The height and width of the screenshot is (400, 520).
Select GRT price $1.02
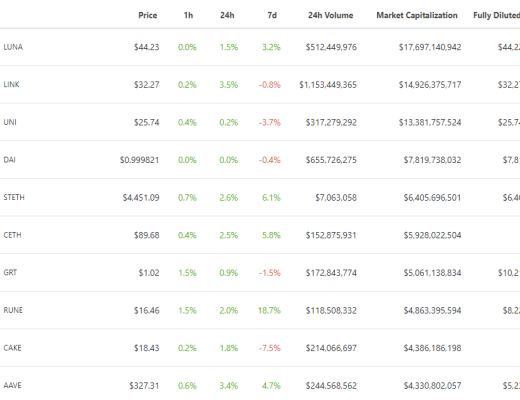pos(149,273)
